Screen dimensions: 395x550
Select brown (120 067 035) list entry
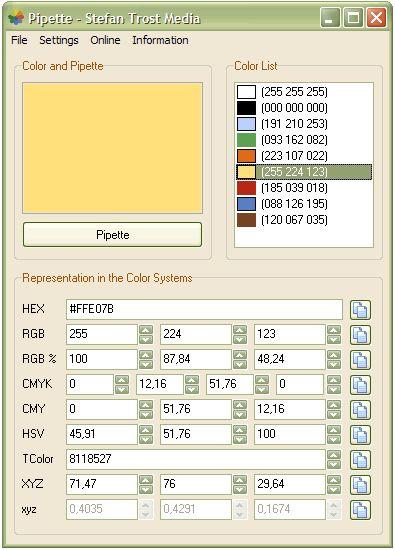pyautogui.click(x=304, y=220)
